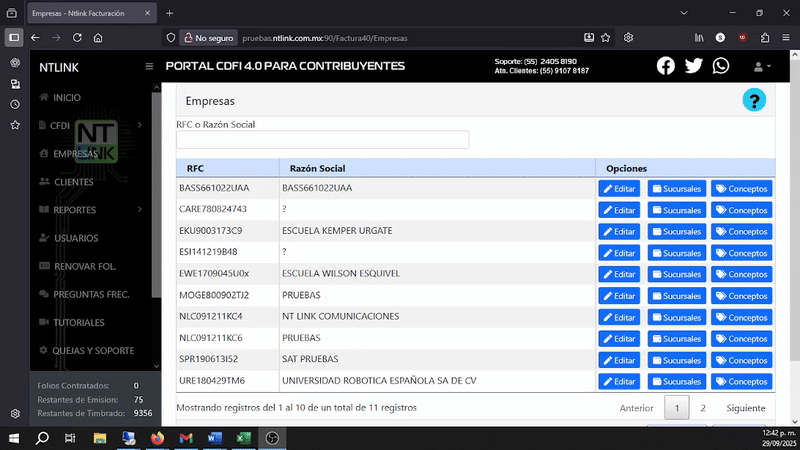The height and width of the screenshot is (450, 800).
Task: Open Sucursales for MOGE800902TJ2
Action: pos(677,296)
